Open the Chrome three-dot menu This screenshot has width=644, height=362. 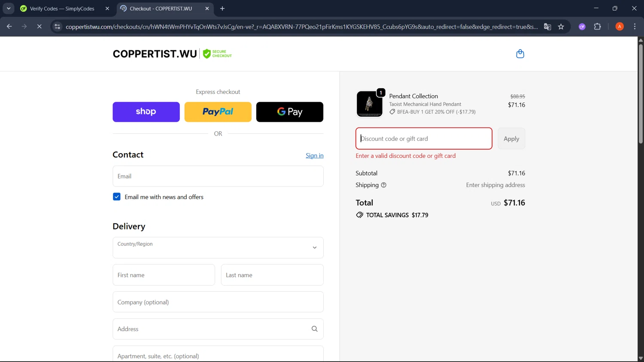coord(635,27)
